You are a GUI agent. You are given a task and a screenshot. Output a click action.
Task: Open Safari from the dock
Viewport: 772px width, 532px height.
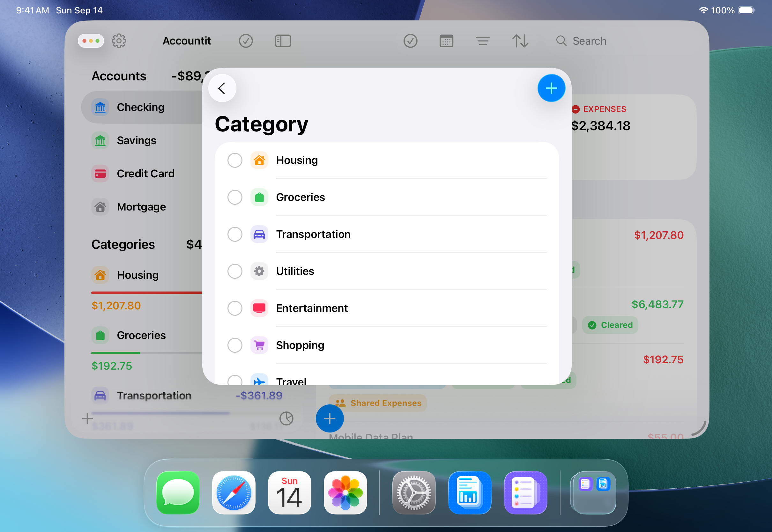point(234,493)
